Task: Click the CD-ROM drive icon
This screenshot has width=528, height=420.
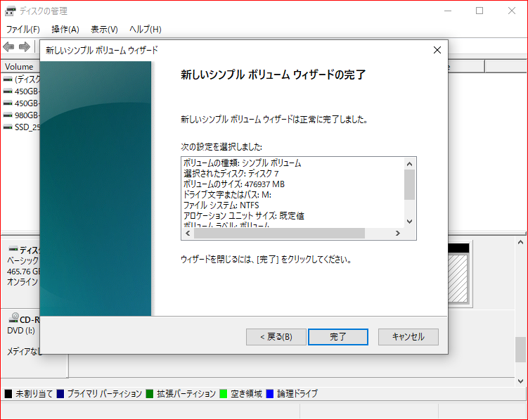Action: 13,317
